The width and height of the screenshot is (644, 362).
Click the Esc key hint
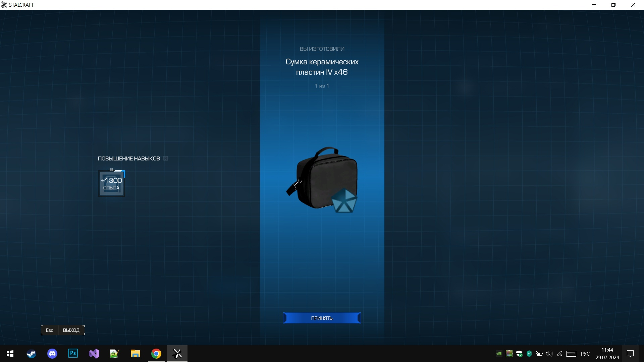click(x=49, y=330)
